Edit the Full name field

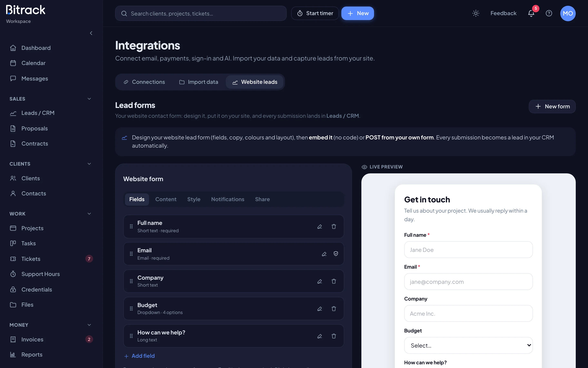pos(320,226)
